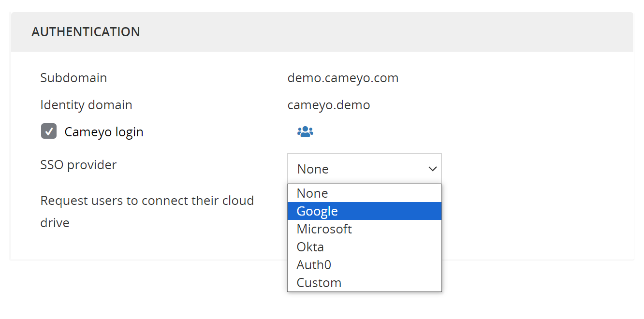Click the SSO provider label
The height and width of the screenshot is (319, 644).
(78, 165)
